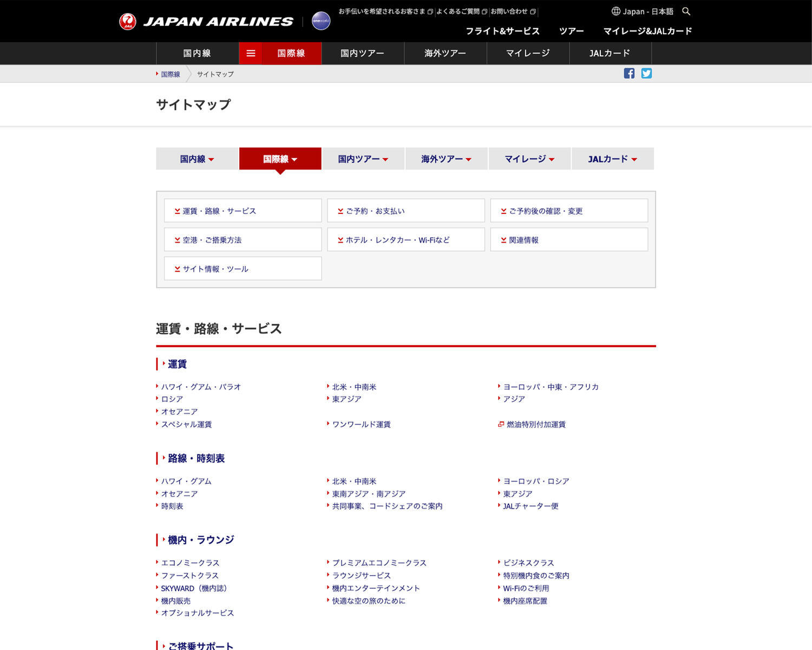Open the search magnifier icon
Screen dimensions: 812x650
coord(686,11)
